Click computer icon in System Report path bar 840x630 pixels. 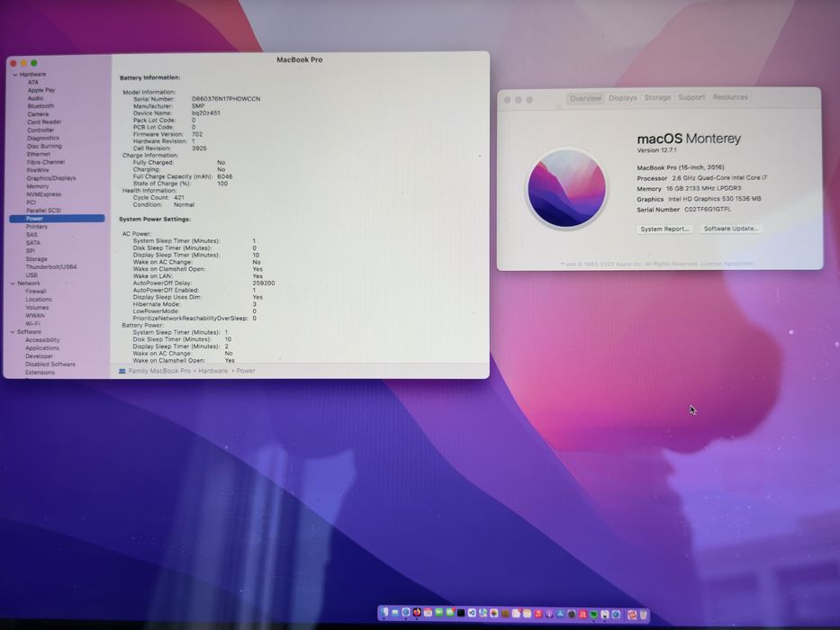[122, 371]
